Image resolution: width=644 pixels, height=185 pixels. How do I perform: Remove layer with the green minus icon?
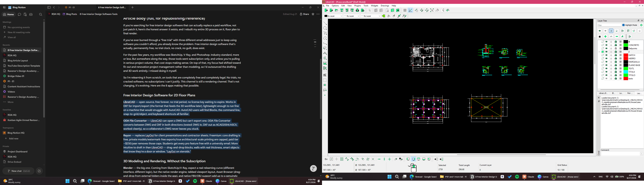pyautogui.click(x=617, y=37)
